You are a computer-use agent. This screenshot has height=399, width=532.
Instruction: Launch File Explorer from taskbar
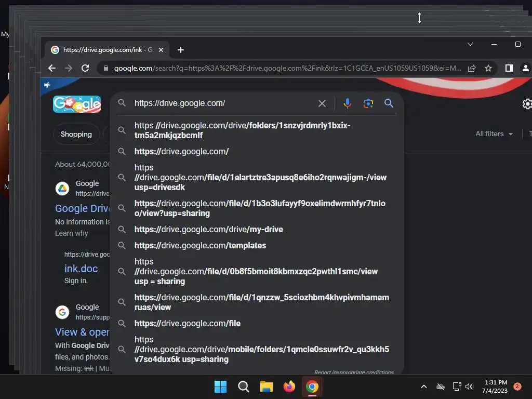(x=267, y=387)
